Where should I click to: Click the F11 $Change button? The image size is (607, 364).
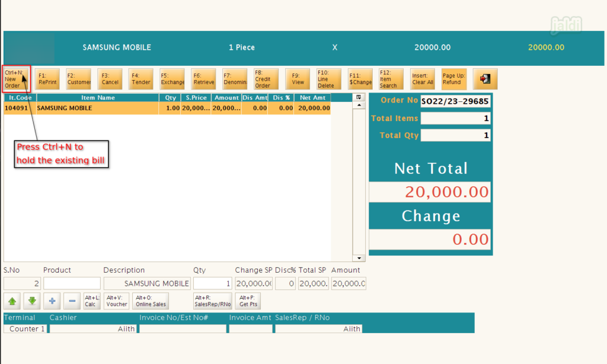(x=360, y=79)
